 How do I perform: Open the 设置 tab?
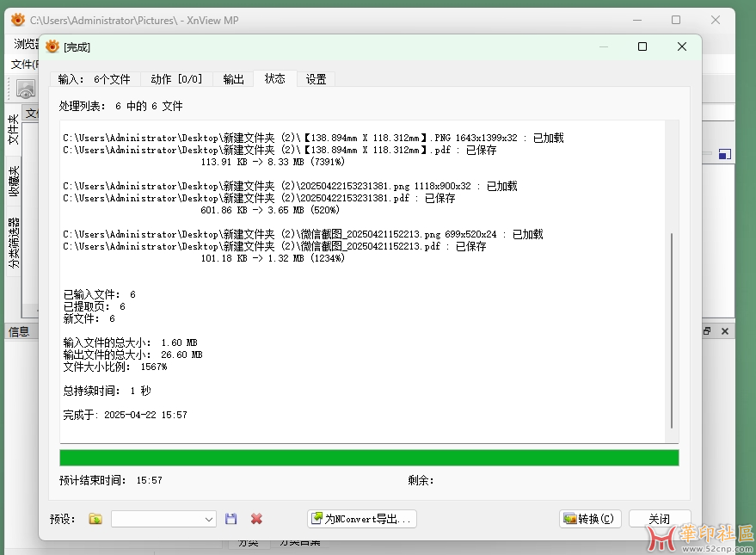[x=316, y=79]
